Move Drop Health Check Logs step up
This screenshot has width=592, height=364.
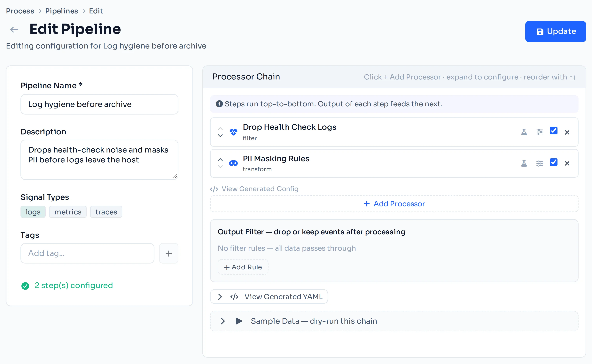click(x=220, y=129)
